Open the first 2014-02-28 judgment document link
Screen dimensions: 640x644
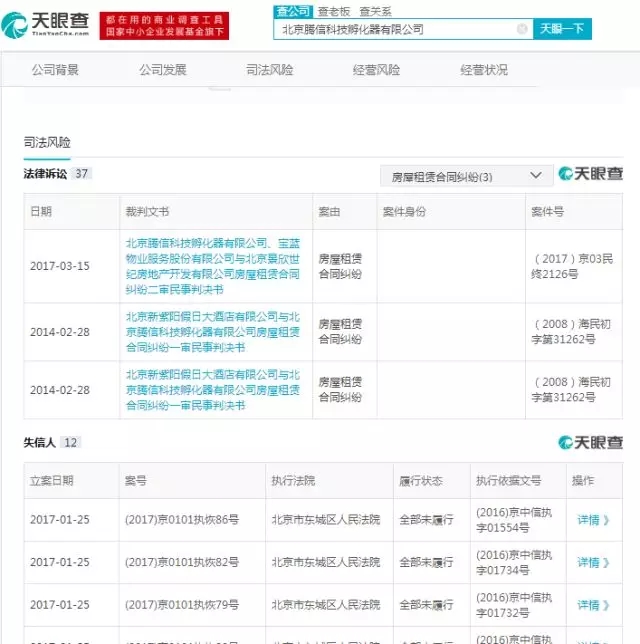pos(213,332)
